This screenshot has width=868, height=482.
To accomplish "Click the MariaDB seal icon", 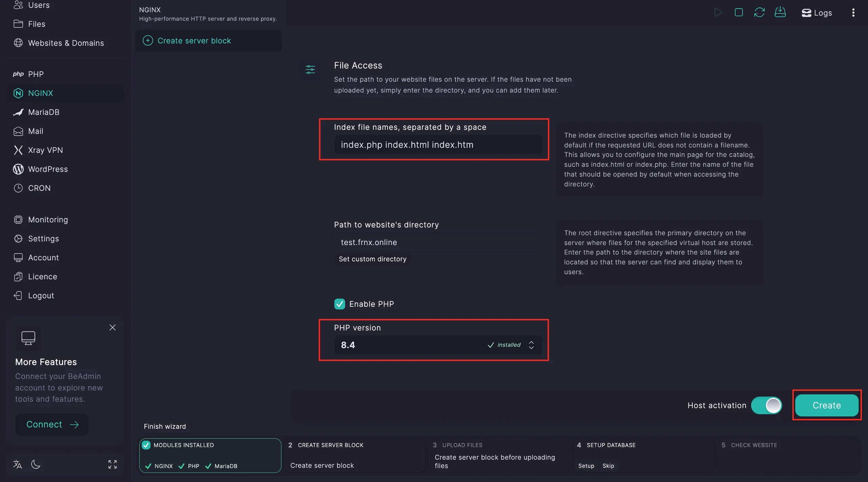I will (x=18, y=112).
